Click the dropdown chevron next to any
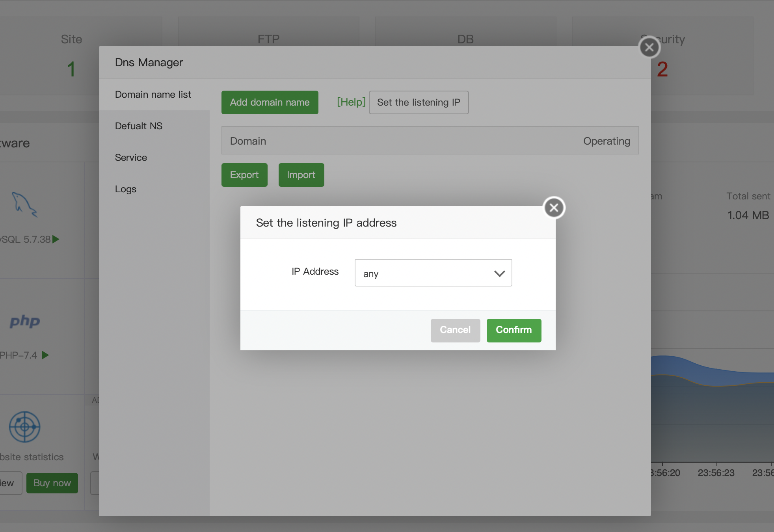This screenshot has height=532, width=774. pos(499,273)
